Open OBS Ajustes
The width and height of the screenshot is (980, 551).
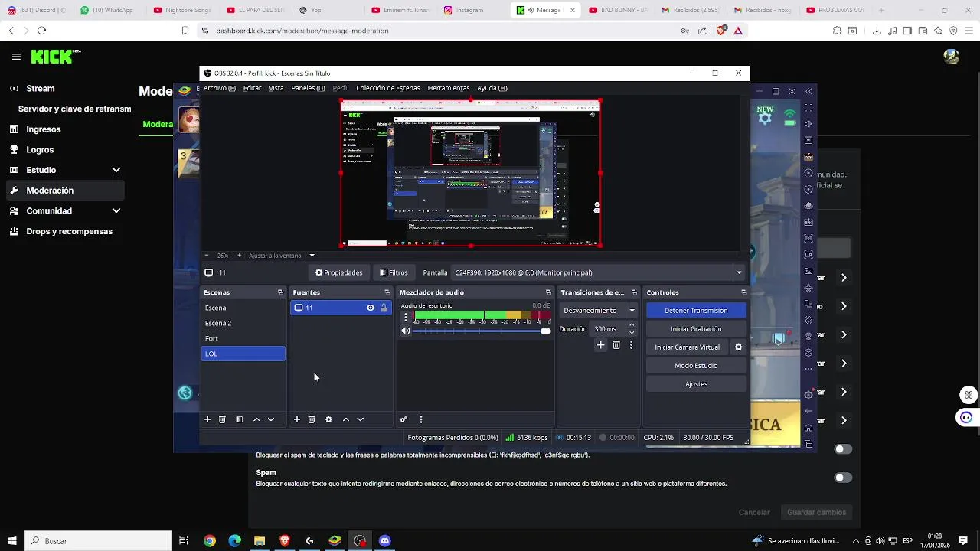(696, 384)
